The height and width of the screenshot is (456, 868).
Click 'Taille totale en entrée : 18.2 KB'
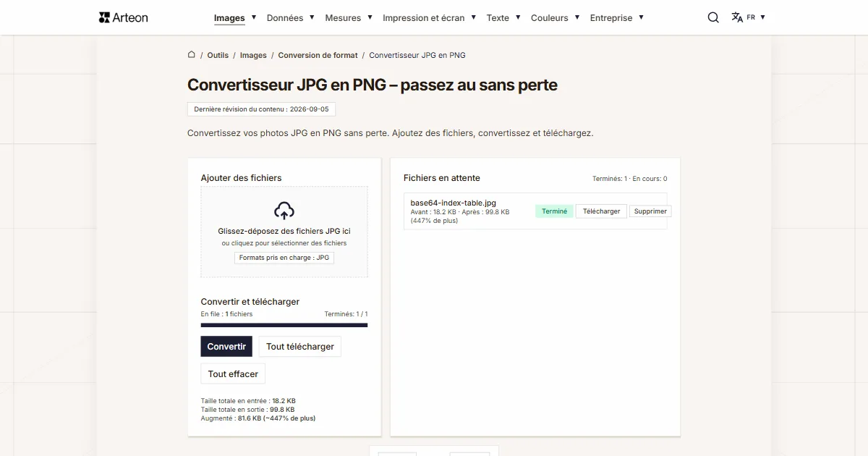click(x=248, y=401)
